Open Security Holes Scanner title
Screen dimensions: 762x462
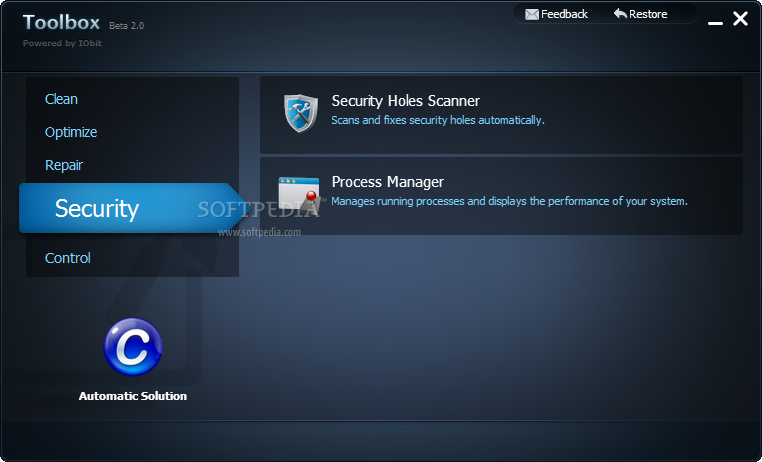click(x=405, y=101)
